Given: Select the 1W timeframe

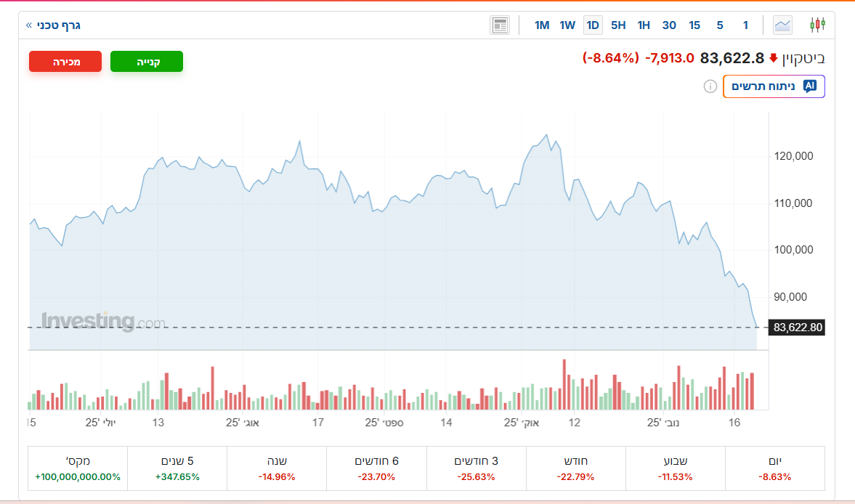Looking at the screenshot, I should click(567, 25).
